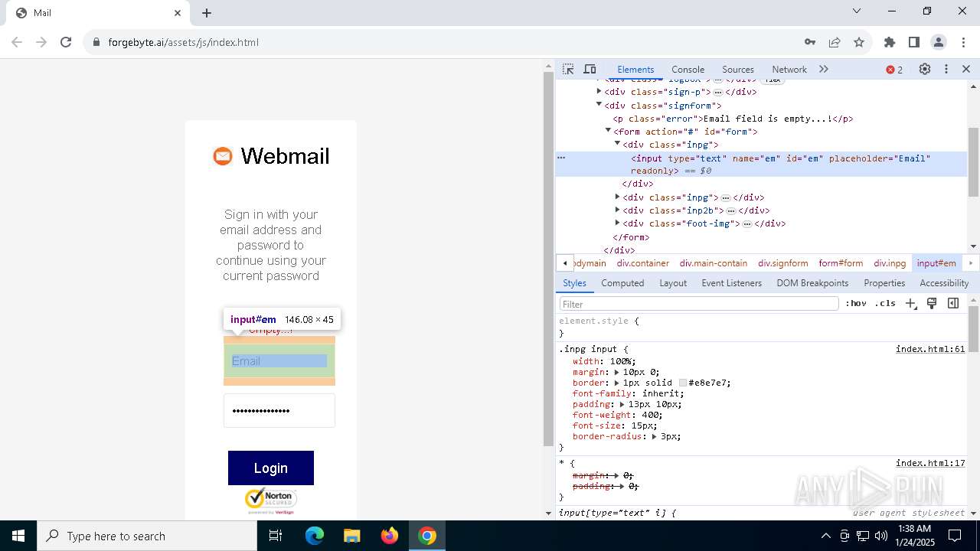Open the Layout tab

[673, 282]
